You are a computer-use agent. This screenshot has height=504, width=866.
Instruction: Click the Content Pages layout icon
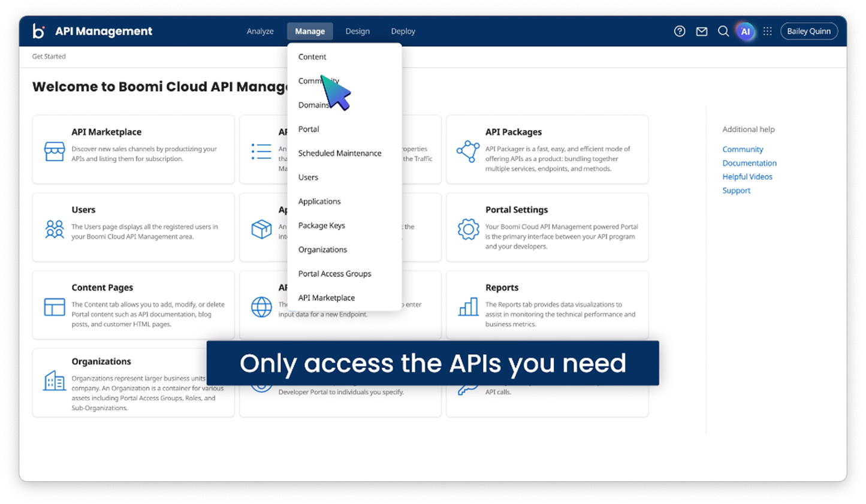(55, 306)
